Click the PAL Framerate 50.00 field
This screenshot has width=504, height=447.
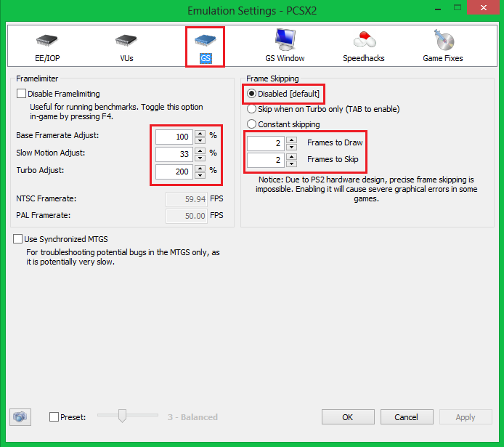[x=187, y=216]
